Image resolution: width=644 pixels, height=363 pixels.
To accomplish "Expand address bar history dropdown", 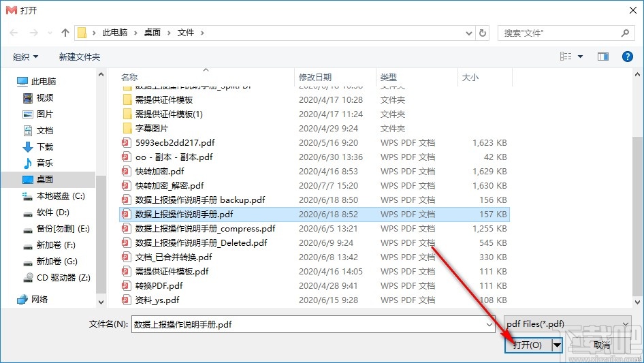I will point(468,33).
